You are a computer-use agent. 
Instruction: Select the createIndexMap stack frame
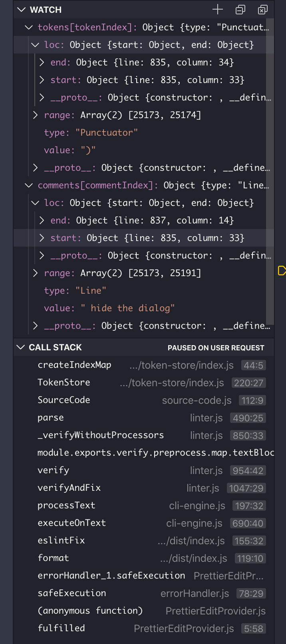coord(74,365)
